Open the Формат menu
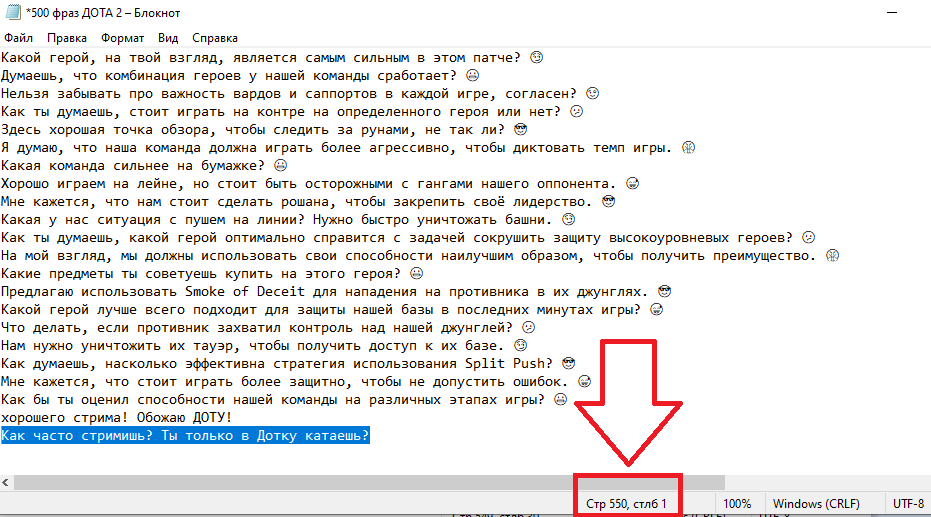This screenshot has width=931, height=517. (122, 38)
